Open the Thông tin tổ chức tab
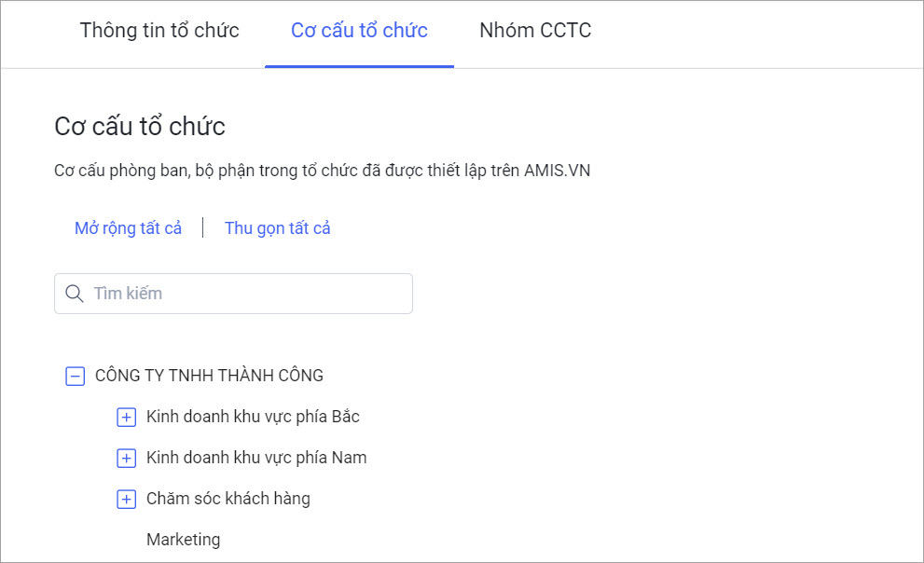Image resolution: width=924 pixels, height=563 pixels. [x=159, y=31]
